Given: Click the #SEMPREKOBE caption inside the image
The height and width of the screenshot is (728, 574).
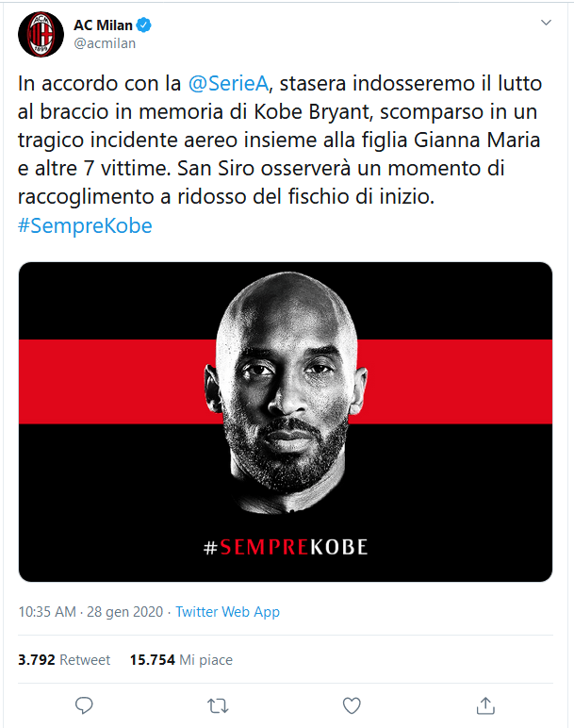Looking at the screenshot, I should (286, 547).
